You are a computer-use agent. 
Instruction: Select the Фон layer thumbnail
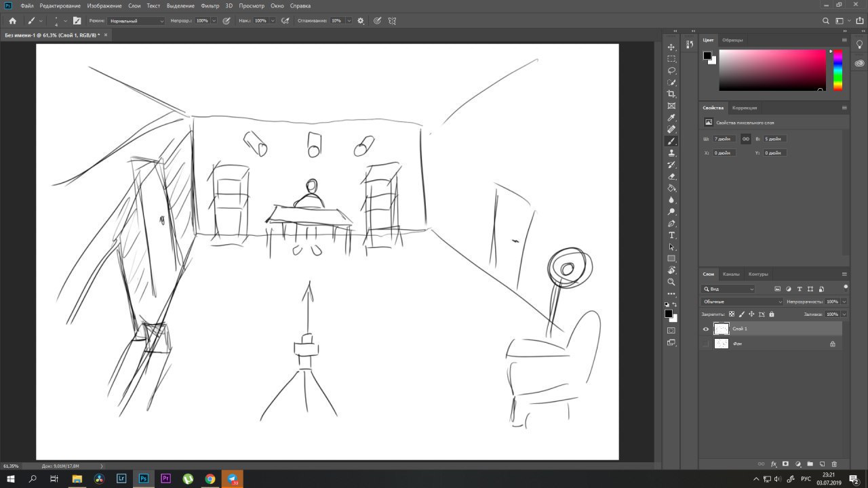coord(722,344)
